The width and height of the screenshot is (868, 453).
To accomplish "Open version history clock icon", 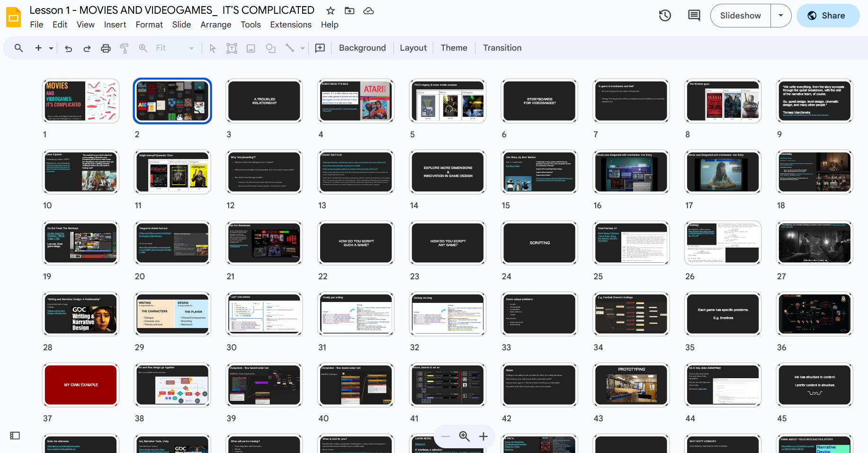I will 665,16.
